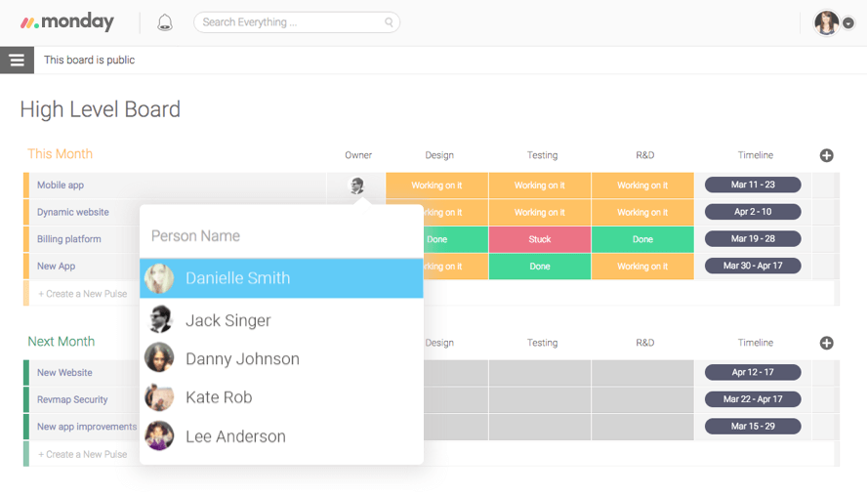Click the Mobile app owner avatar

pyautogui.click(x=357, y=186)
